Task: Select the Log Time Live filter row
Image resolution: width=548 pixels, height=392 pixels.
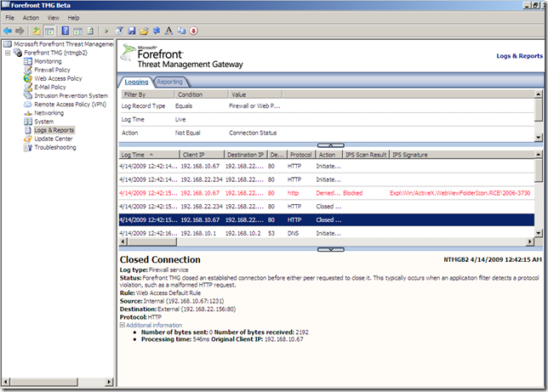Action: pos(327,120)
